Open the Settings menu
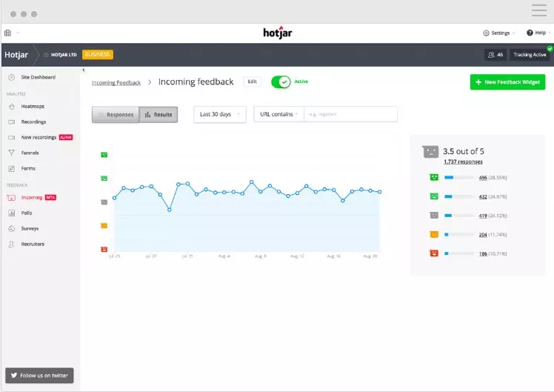This screenshot has width=554, height=392. (499, 33)
